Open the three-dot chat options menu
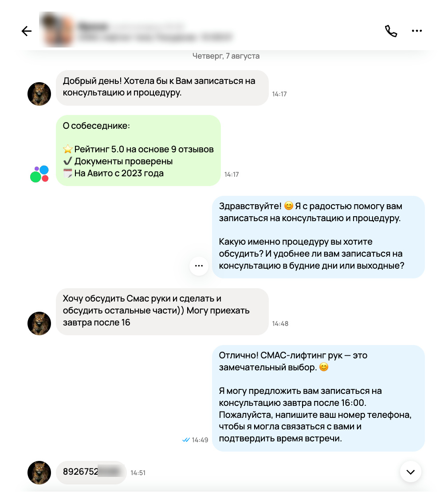The image size is (448, 492). tap(417, 31)
